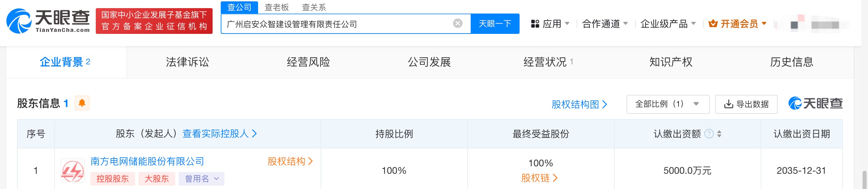The width and height of the screenshot is (868, 189).
Task: Click 开通会员 crown button
Action: point(737,24)
